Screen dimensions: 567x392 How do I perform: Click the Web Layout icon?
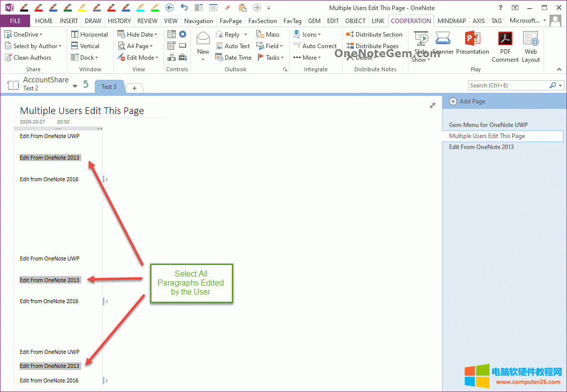(x=530, y=47)
